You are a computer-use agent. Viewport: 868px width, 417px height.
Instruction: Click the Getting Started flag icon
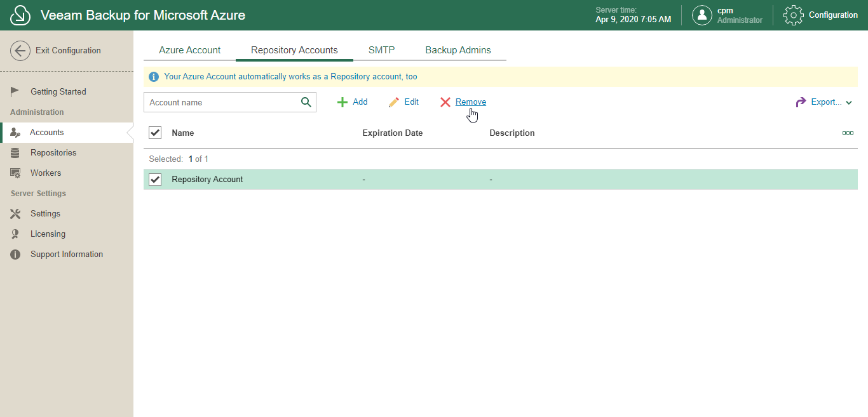point(15,91)
